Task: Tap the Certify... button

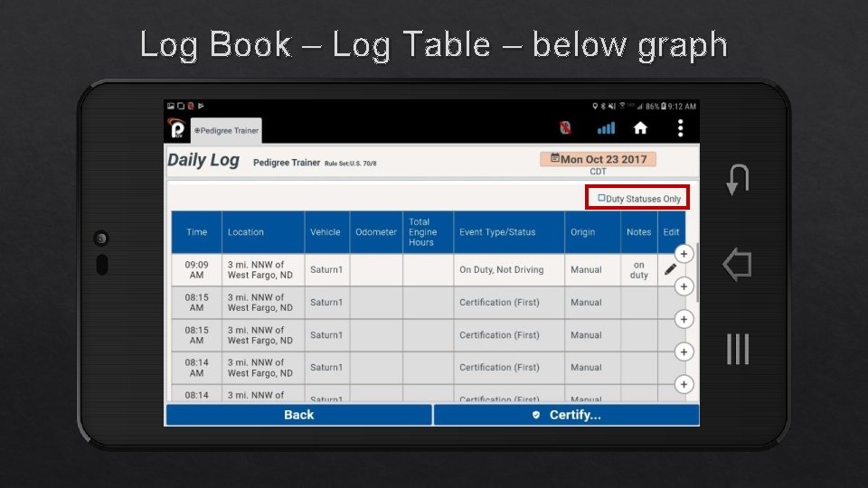Action: click(566, 415)
